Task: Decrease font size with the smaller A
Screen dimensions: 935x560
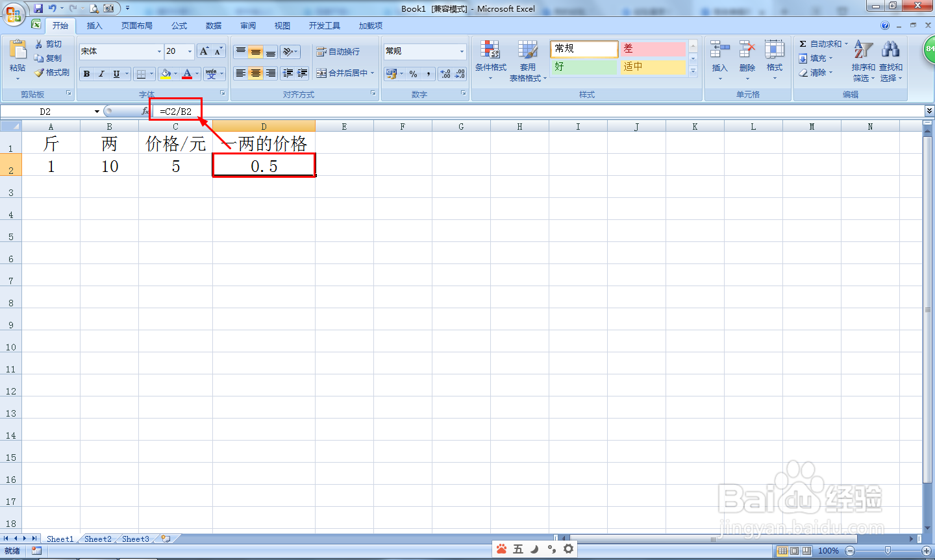Action: tap(218, 51)
